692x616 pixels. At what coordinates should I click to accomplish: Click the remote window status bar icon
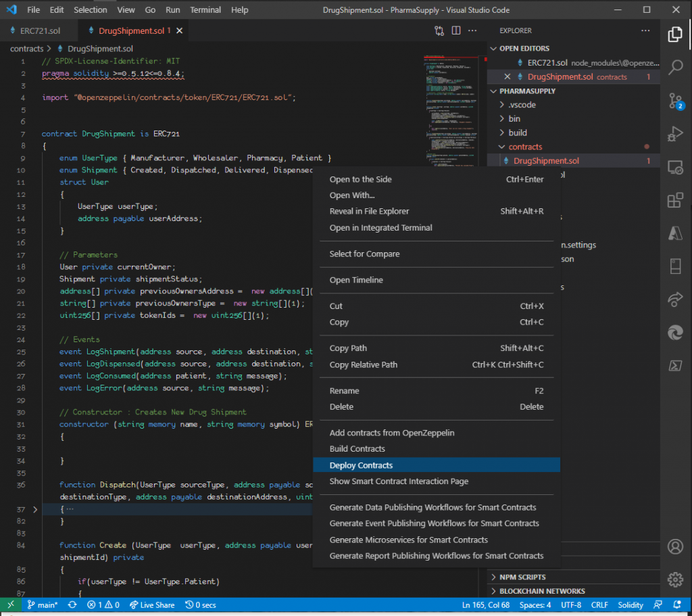(11, 605)
